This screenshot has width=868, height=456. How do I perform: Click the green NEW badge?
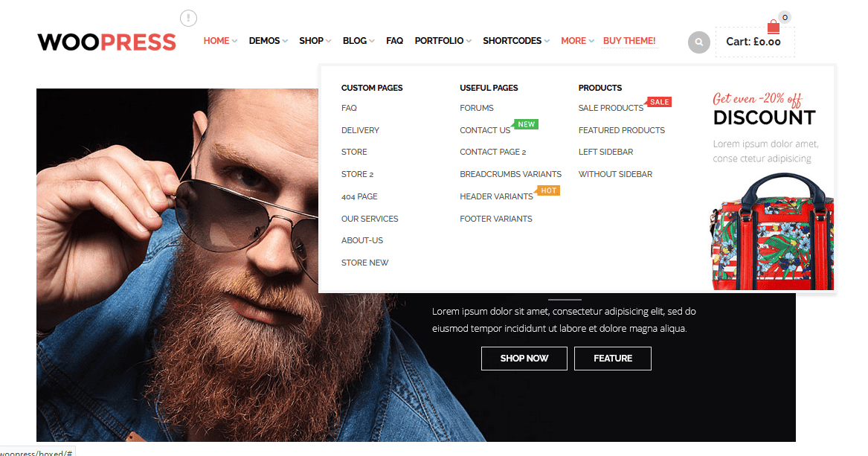[x=525, y=124]
